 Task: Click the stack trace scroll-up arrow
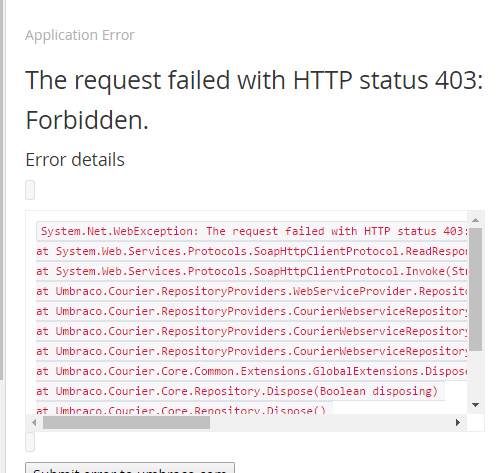pos(475,220)
